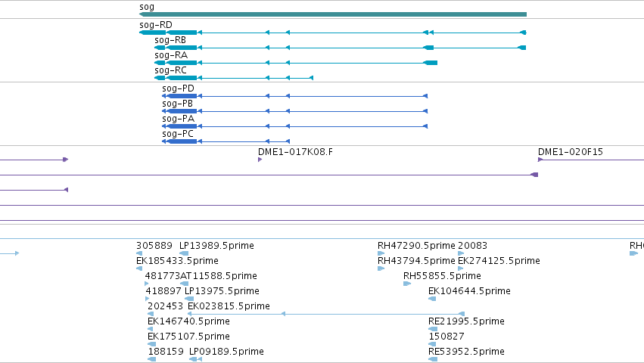Select the sog-RD transcript glyph
644x363 pixels.
pos(333,33)
